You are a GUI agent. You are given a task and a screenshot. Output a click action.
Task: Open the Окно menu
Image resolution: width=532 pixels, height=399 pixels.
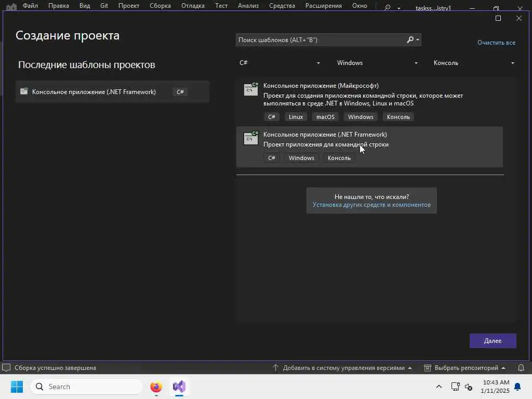[360, 6]
